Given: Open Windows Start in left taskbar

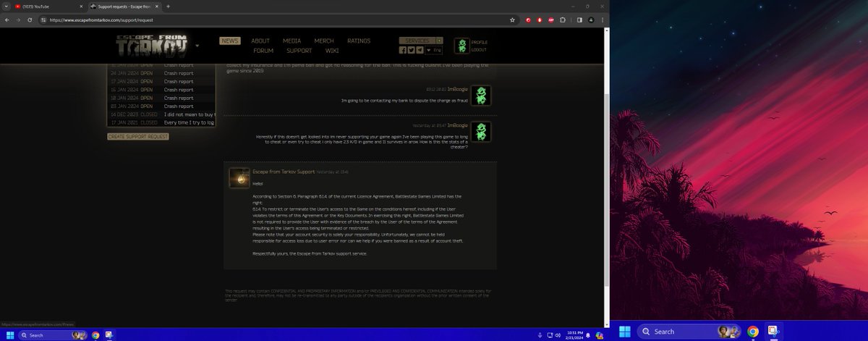Looking at the screenshot, I should 9,335.
